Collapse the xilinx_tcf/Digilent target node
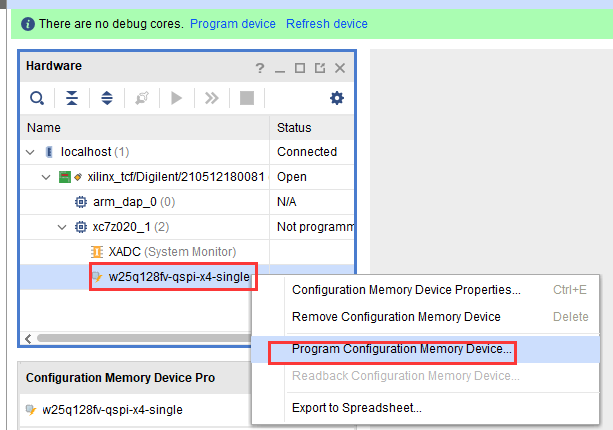 pyautogui.click(x=46, y=177)
